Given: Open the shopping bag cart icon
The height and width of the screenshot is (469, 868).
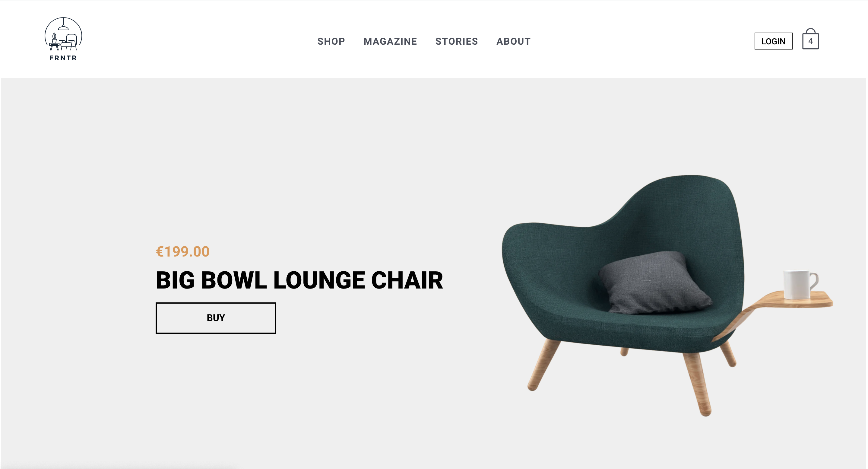Looking at the screenshot, I should [810, 39].
